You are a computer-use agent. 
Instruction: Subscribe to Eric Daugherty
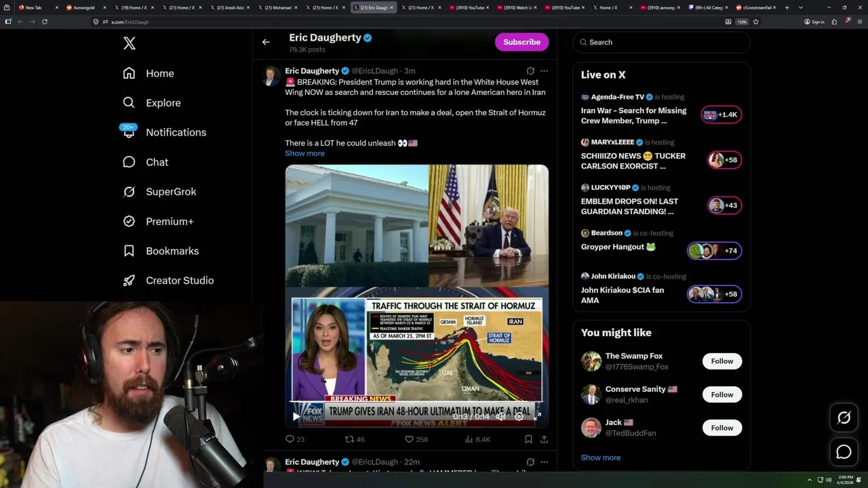tap(521, 42)
